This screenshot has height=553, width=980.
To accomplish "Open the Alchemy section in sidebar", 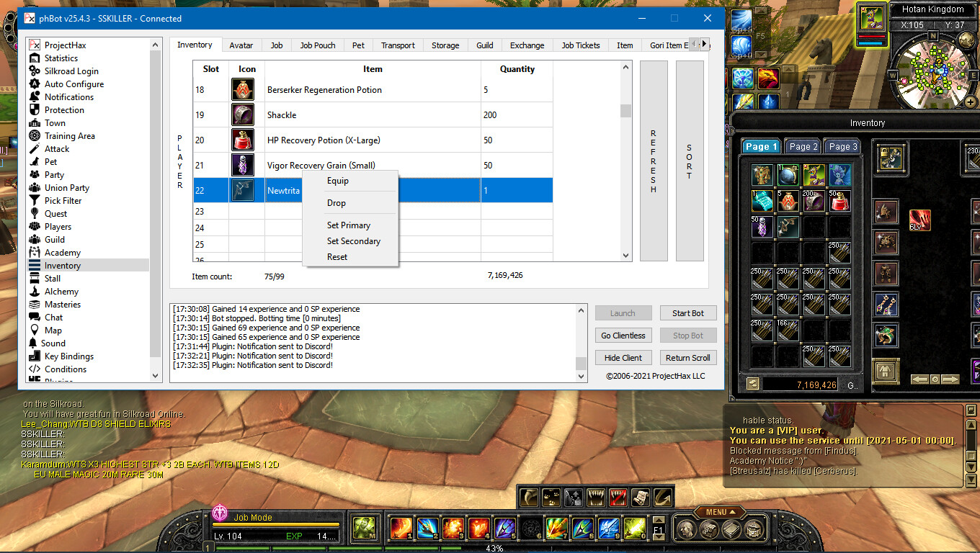I will point(61,292).
